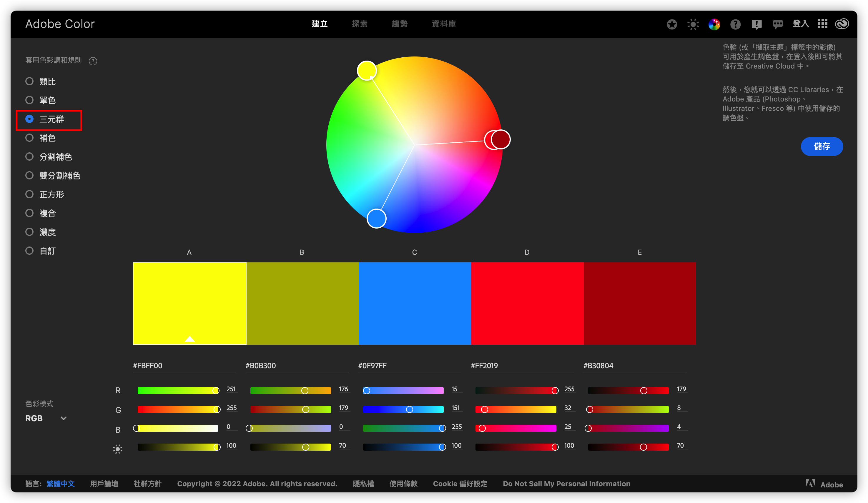Viewport: 868px width, 503px height.
Task: Select the 自訂 harmony rule
Action: [x=41, y=251]
